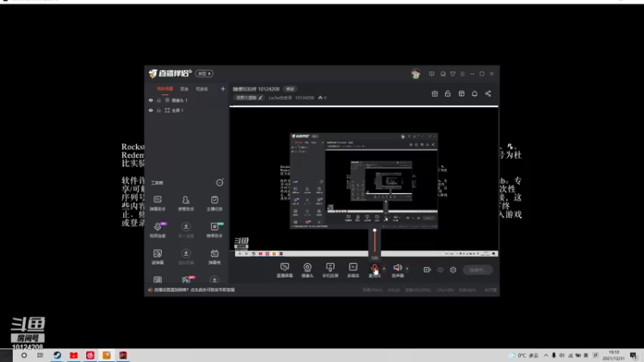Toggle lock of 摄像头 1 source
Image resolution: width=644 pixels, height=362 pixels.
[x=159, y=100]
